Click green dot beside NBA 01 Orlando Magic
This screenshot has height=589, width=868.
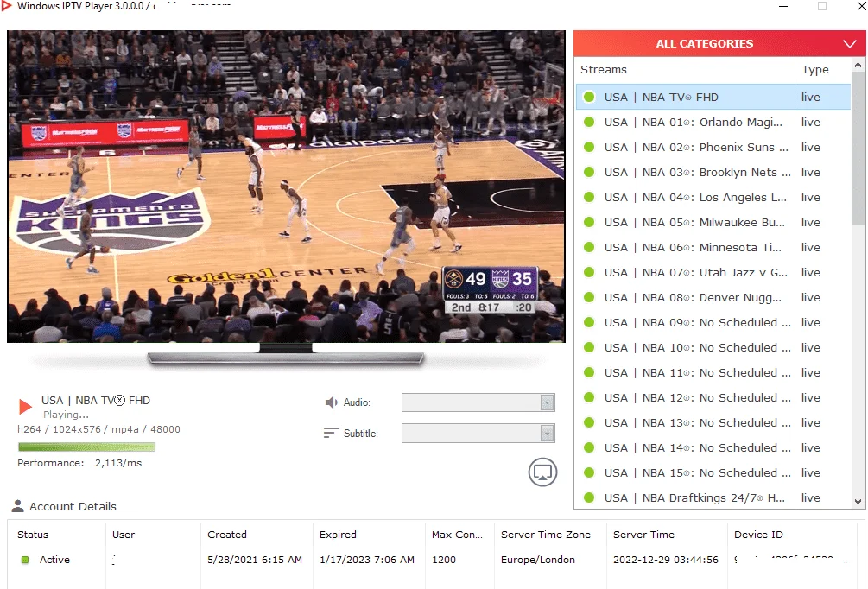coord(589,122)
